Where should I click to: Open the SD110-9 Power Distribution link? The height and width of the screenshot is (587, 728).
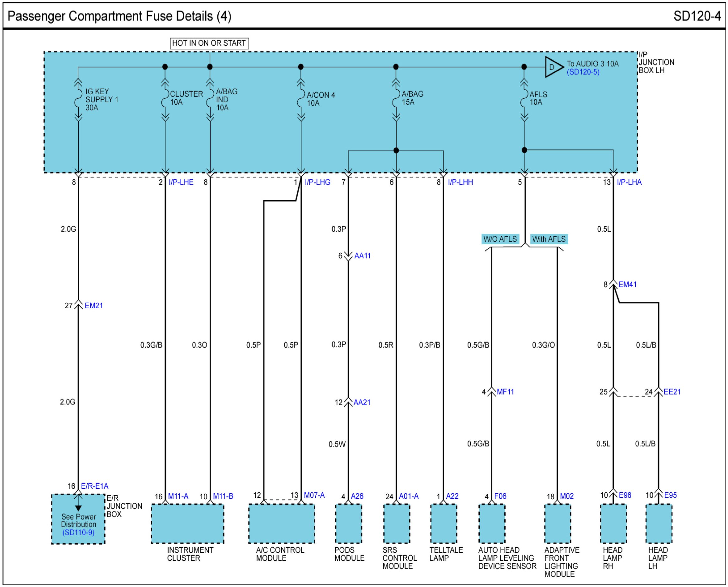78,533
